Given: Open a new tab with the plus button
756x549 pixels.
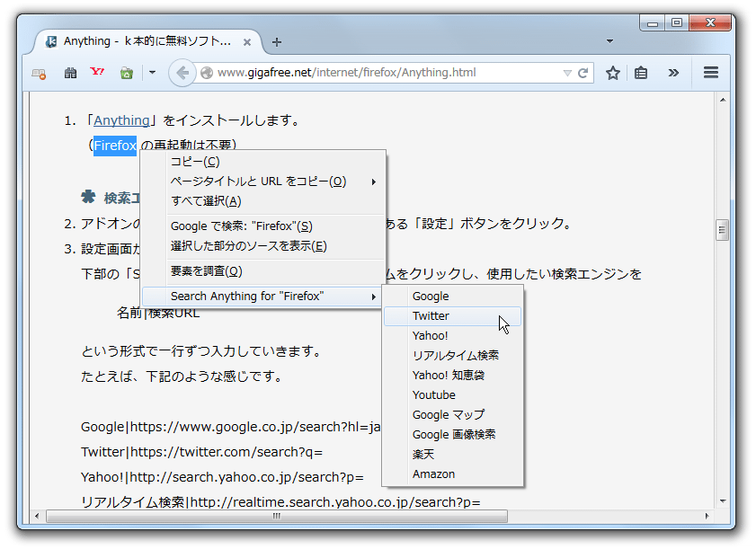Looking at the screenshot, I should click(x=276, y=42).
